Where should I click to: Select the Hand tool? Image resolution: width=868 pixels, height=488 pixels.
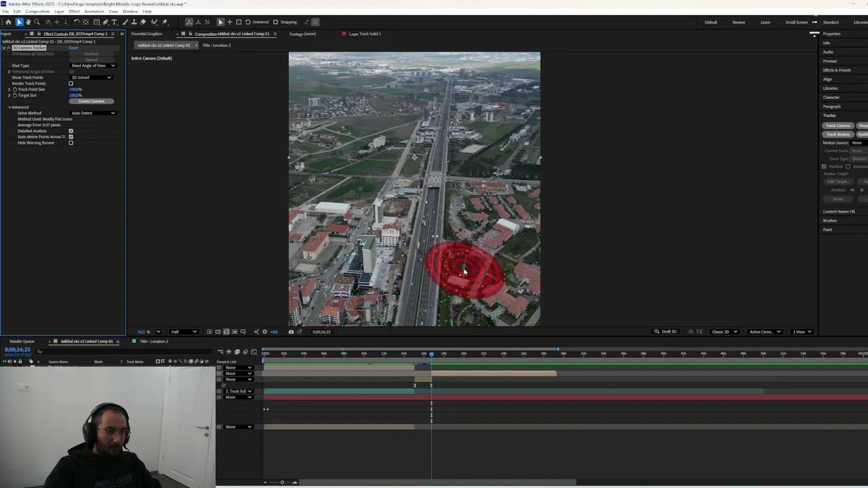28,22
